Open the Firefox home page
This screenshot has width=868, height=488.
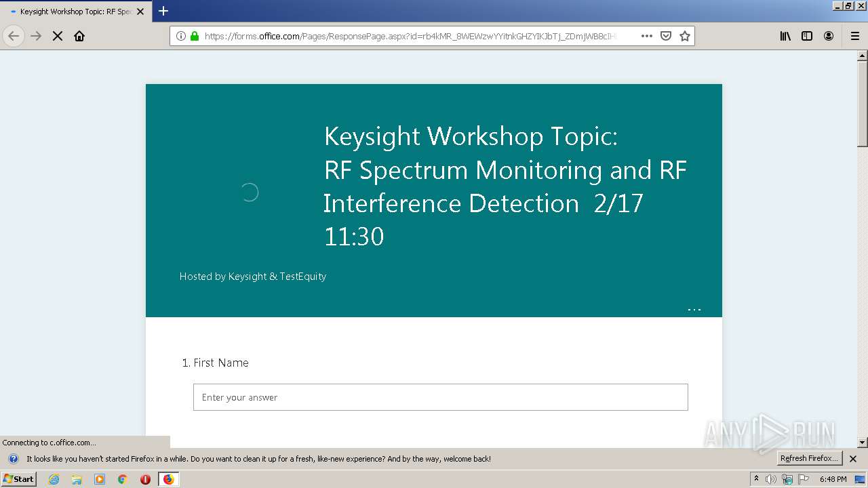click(x=79, y=36)
